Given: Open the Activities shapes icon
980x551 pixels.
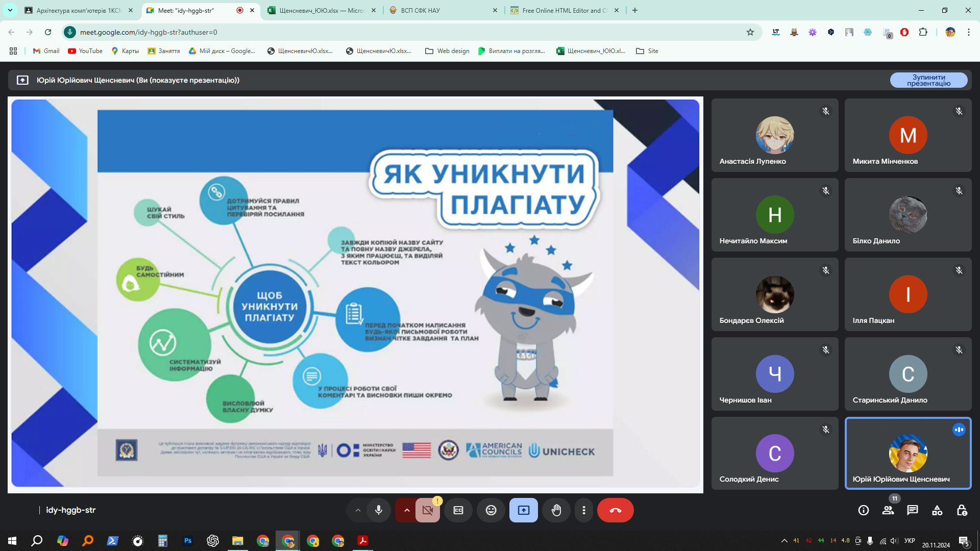Looking at the screenshot, I should pos(937,510).
